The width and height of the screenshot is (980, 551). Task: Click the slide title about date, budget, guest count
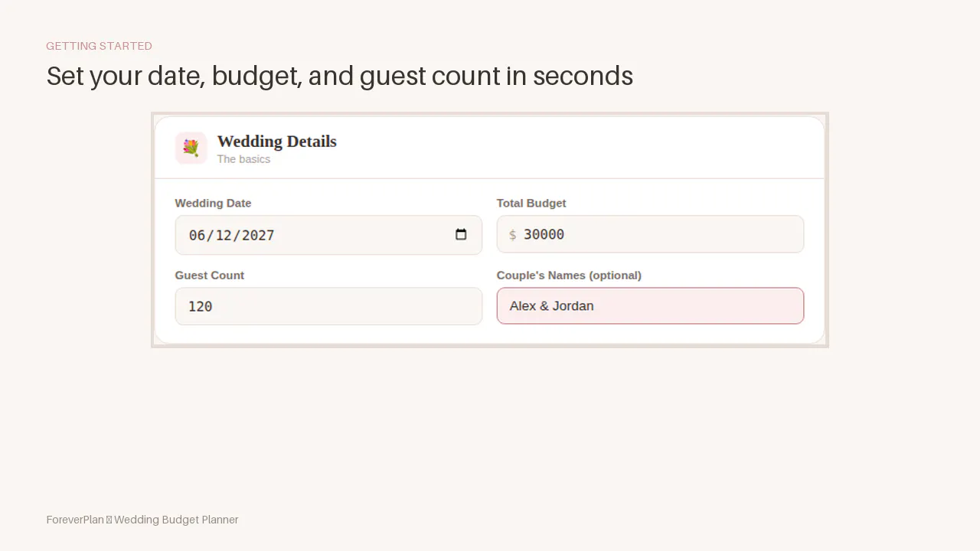click(x=339, y=76)
